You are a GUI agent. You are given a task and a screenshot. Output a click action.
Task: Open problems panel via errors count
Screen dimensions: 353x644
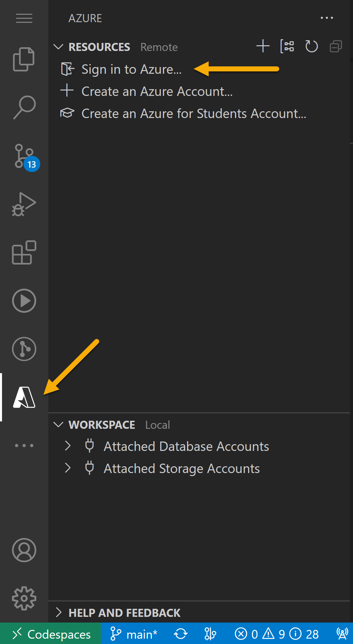[246, 634]
